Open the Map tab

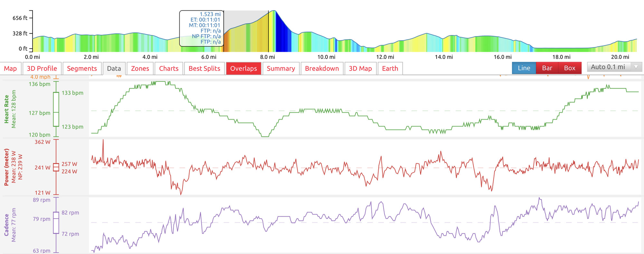pos(10,69)
